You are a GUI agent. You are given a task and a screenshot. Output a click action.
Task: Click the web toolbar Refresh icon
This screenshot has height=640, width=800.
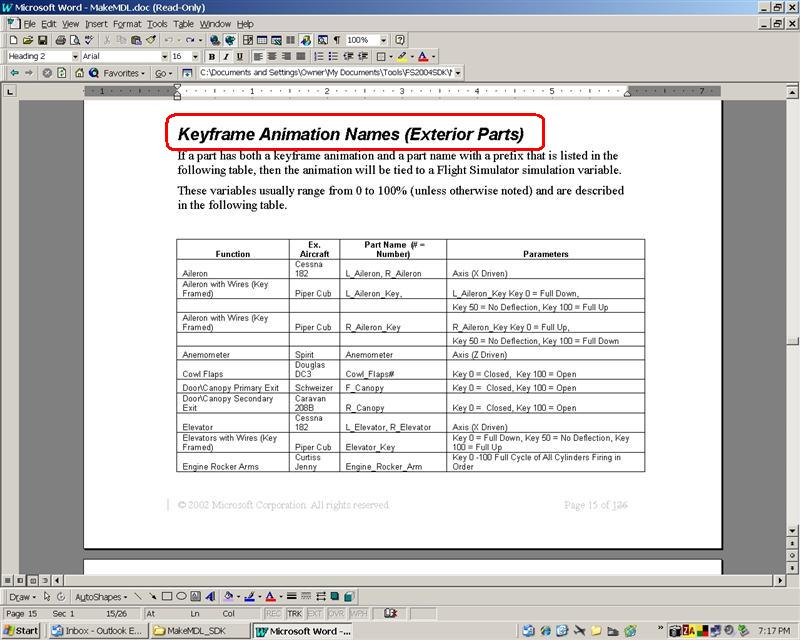pyautogui.click(x=61, y=73)
